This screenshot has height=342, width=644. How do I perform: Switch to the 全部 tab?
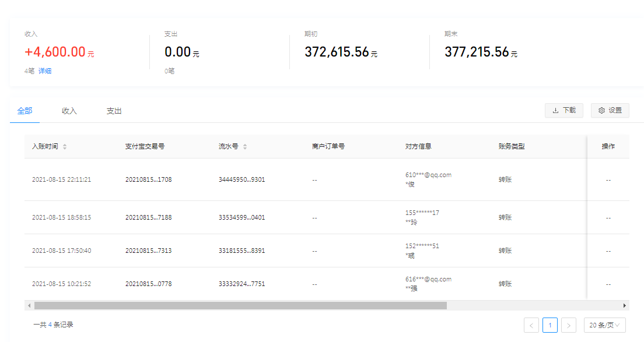tap(24, 111)
